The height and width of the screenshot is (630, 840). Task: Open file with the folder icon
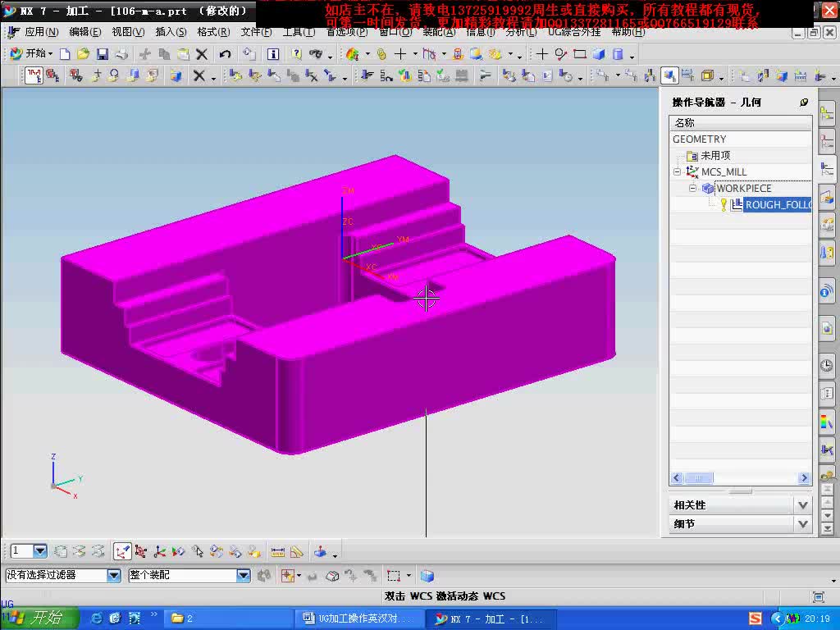click(83, 54)
